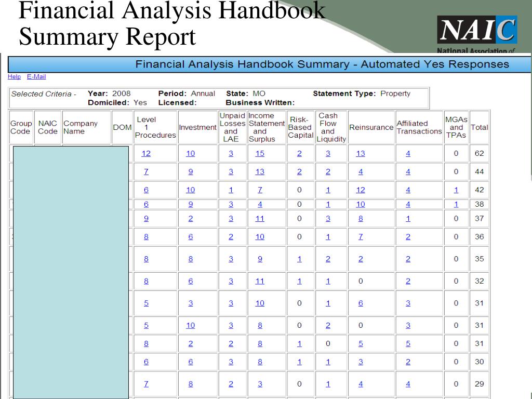
Task: Open Reinsurance value 10 in the 38-total row
Action: coord(361,204)
